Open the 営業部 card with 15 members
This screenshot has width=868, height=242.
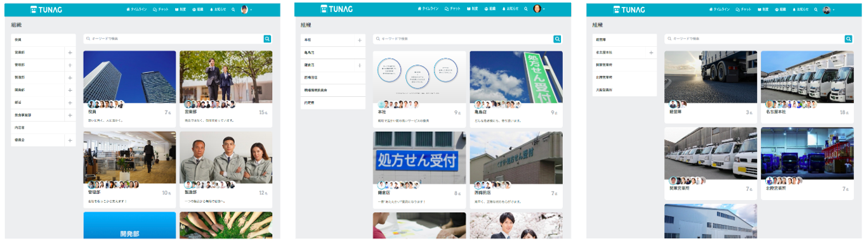click(x=226, y=89)
